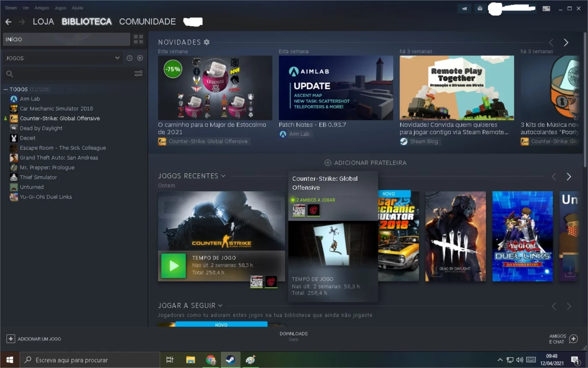This screenshot has width=588, height=368.
Task: Click ADICIONAR UM JOGO button
Action: 34,339
